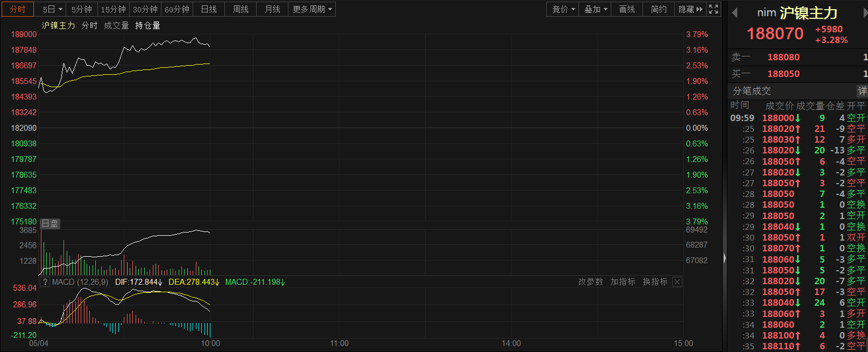The width and height of the screenshot is (868, 352).
Task: Open MACD indicator help question mark
Action: click(x=45, y=282)
